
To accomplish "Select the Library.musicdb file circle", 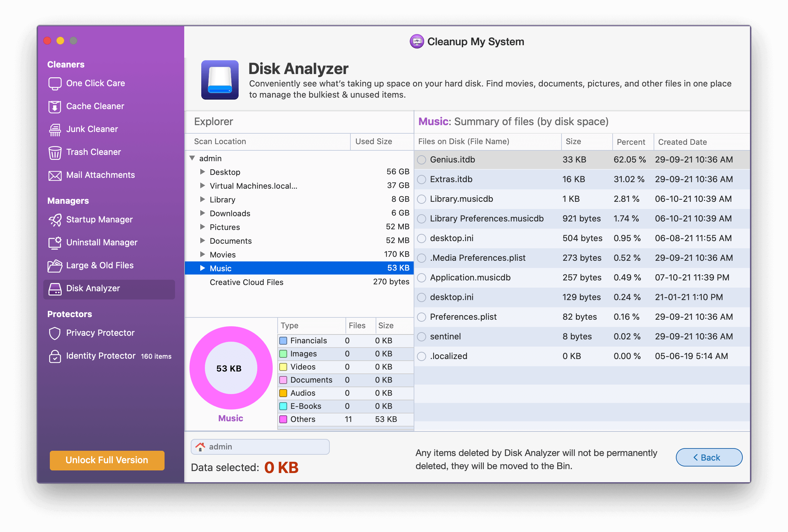I will tap(422, 199).
